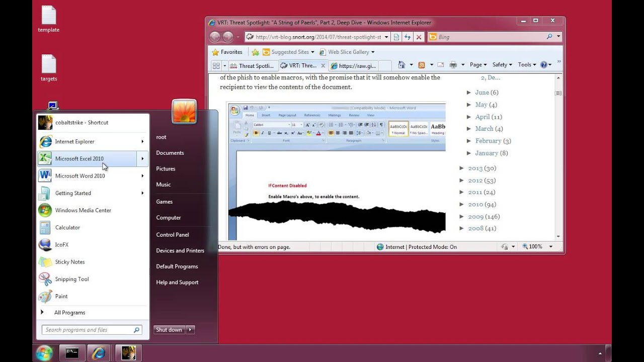The image size is (644, 362).
Task: Click Command Prompt taskbar icon
Action: pyautogui.click(x=72, y=353)
